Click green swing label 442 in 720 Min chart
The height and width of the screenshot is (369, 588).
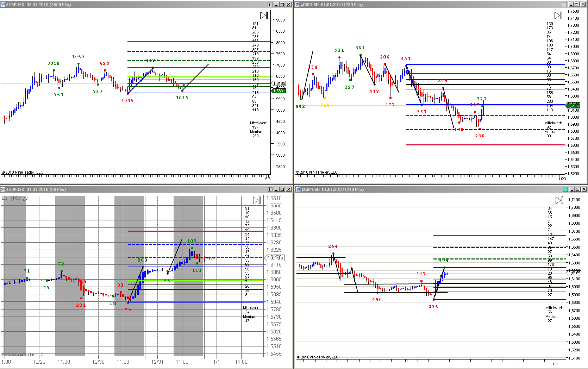(x=300, y=106)
